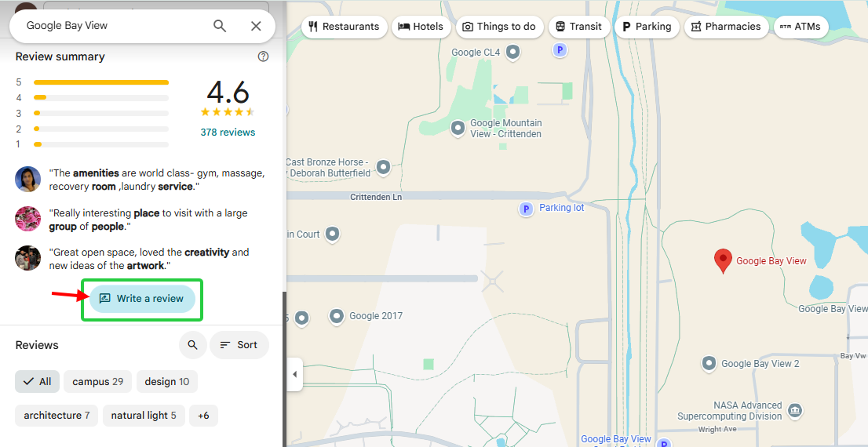Click the Google Mountain View - Crittenden marker
This screenshot has width=868, height=447.
click(x=458, y=129)
